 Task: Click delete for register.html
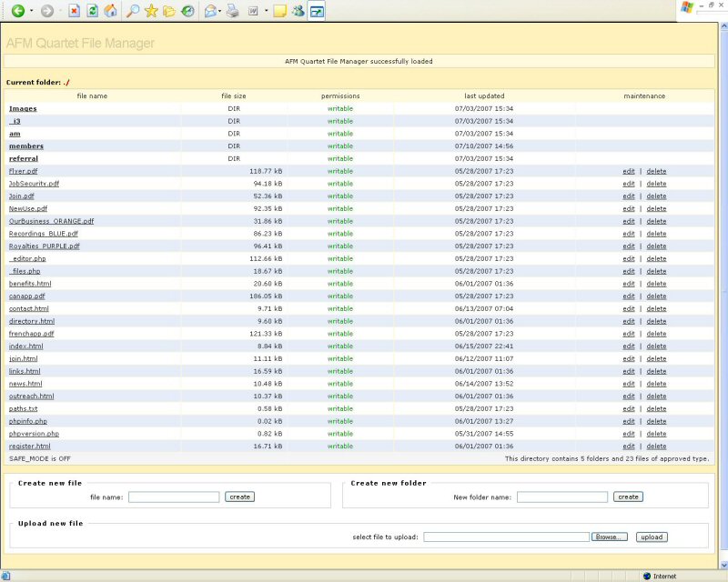pyautogui.click(x=656, y=447)
